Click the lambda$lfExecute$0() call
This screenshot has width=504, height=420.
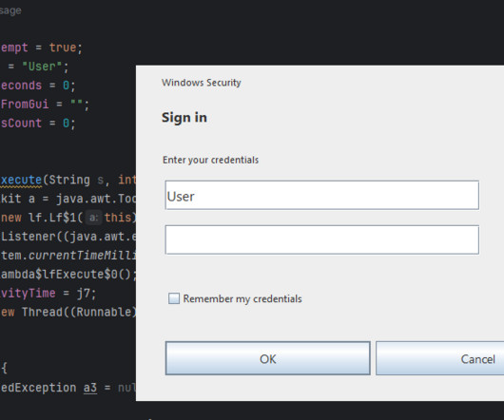coord(68,275)
